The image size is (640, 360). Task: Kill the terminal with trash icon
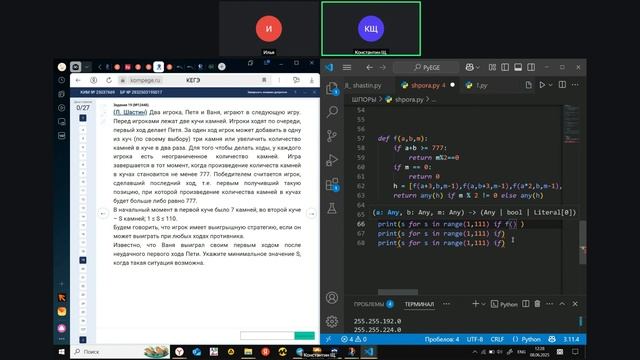[x=537, y=304]
